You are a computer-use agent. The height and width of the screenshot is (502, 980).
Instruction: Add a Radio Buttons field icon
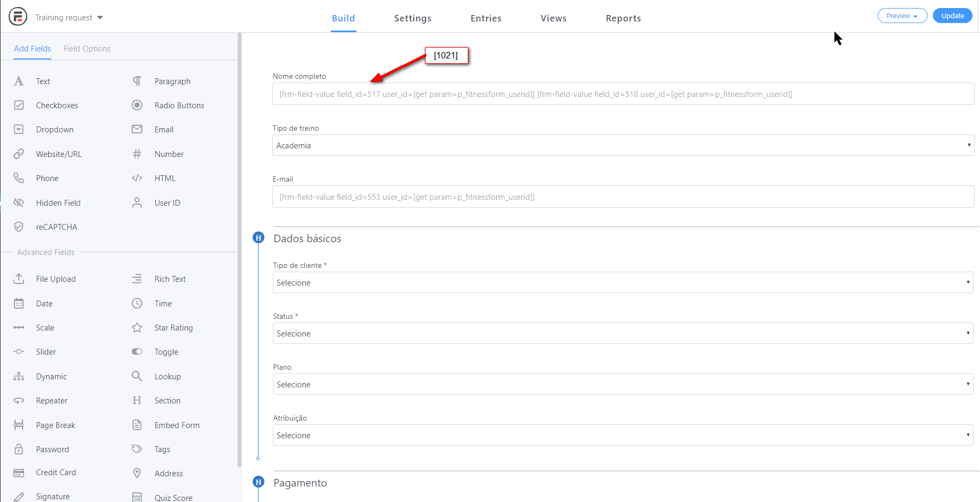coord(137,105)
